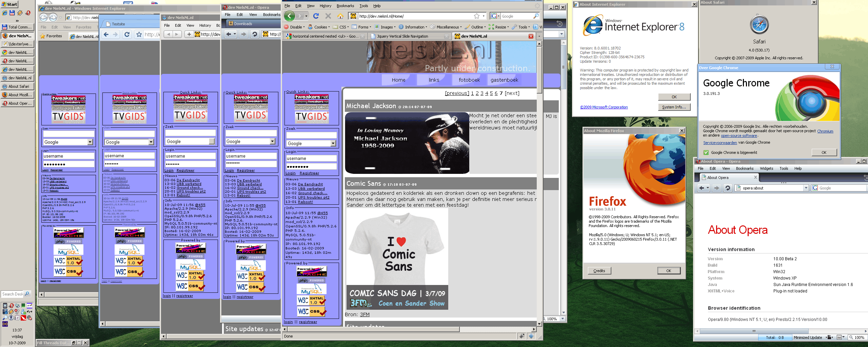
Task: Reload the Chrome Testsite page
Action: tap(127, 34)
